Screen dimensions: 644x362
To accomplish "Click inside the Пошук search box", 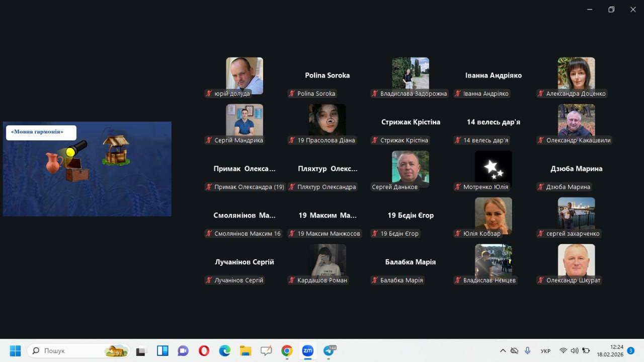I will 70,350.
